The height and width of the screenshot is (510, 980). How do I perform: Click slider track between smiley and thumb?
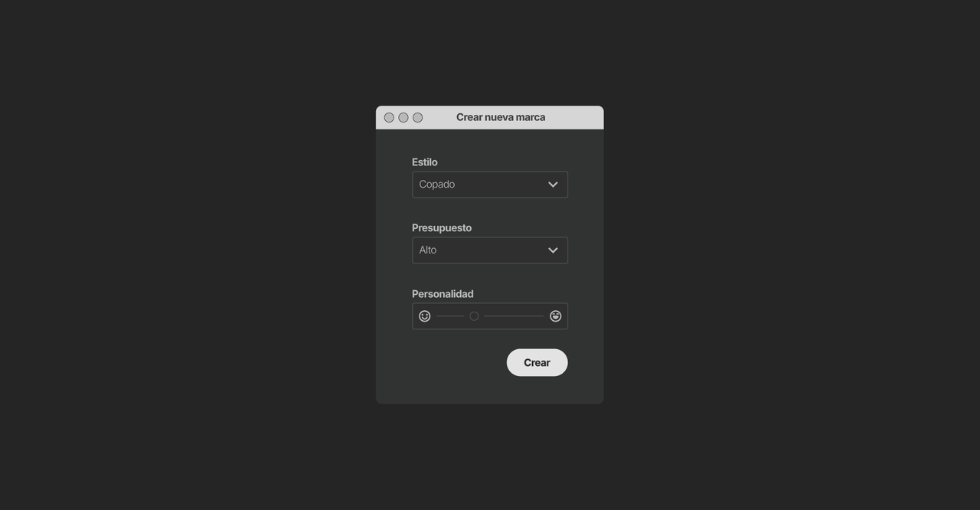450,316
